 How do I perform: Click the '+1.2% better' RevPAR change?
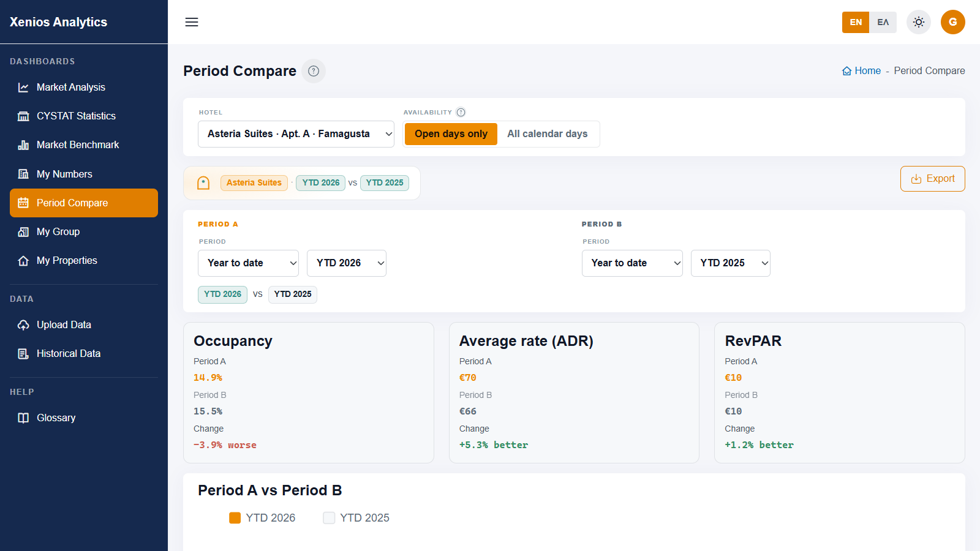pyautogui.click(x=759, y=445)
